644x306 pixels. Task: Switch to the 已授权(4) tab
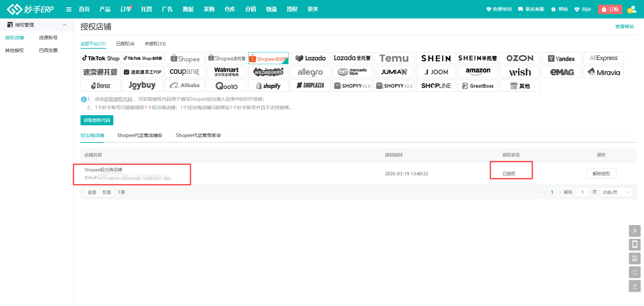pos(125,44)
